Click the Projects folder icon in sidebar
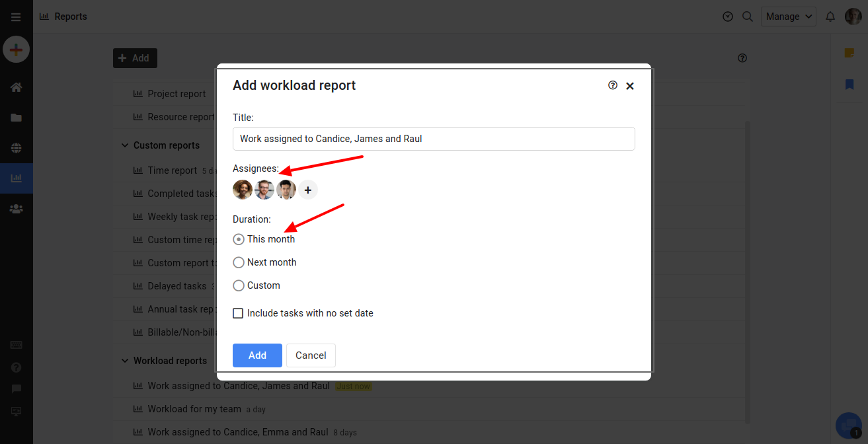The width and height of the screenshot is (868, 444). coord(16,118)
